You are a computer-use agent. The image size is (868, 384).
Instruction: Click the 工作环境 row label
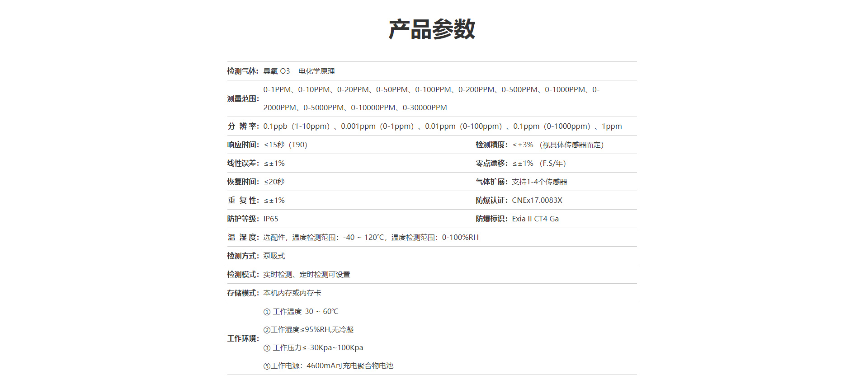coord(243,339)
